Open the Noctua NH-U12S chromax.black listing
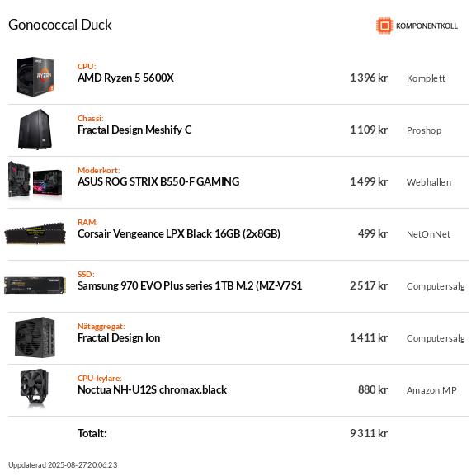 (x=152, y=389)
